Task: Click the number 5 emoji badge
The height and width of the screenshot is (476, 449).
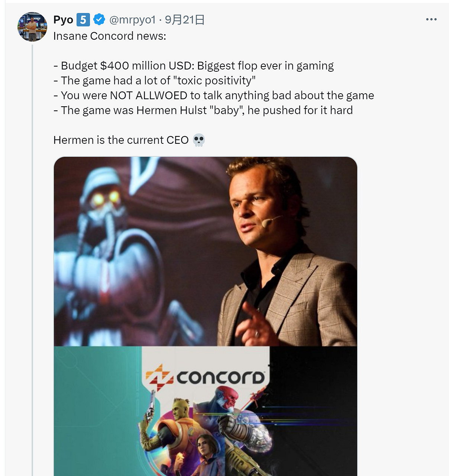Action: click(x=83, y=19)
